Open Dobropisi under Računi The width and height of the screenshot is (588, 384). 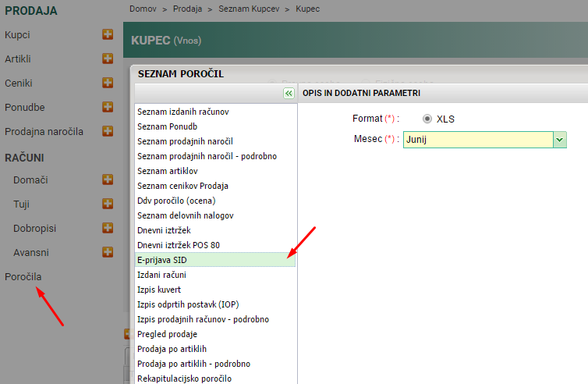pyautogui.click(x=35, y=228)
